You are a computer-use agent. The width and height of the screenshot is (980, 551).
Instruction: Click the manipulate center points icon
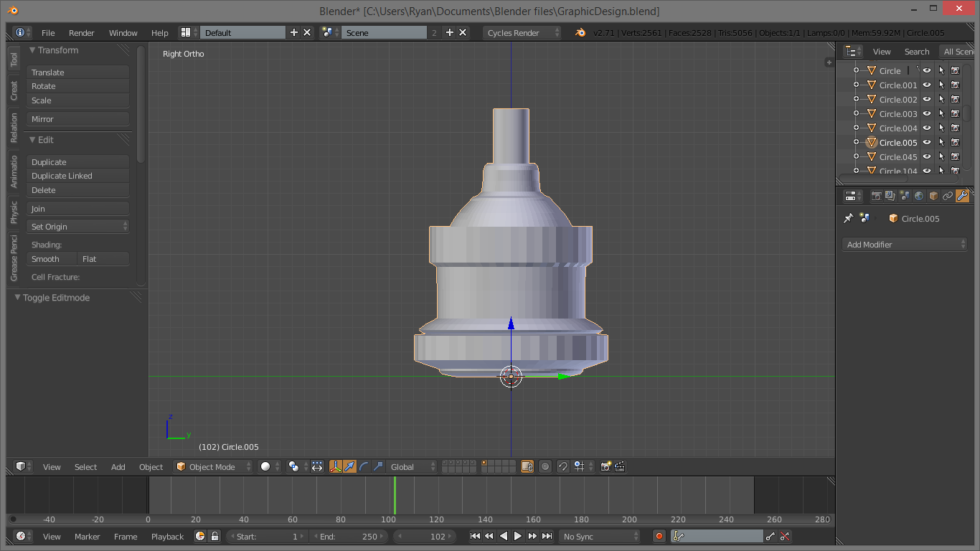coord(316,466)
